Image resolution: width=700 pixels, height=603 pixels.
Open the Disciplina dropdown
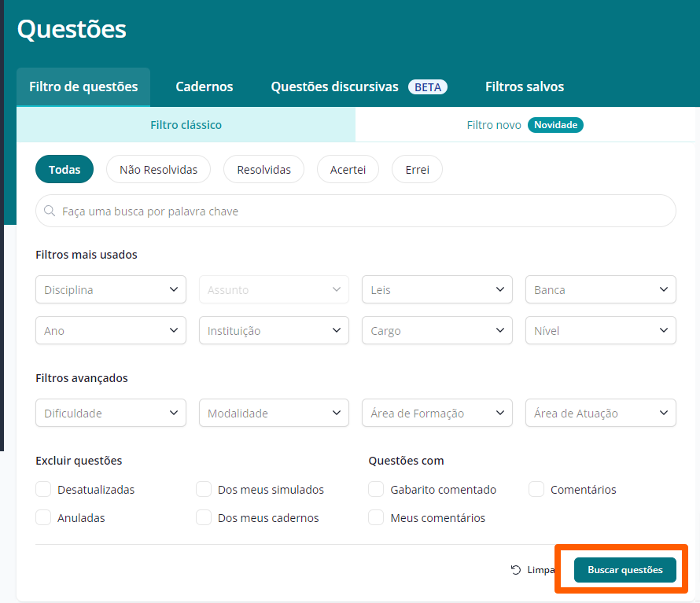(111, 289)
